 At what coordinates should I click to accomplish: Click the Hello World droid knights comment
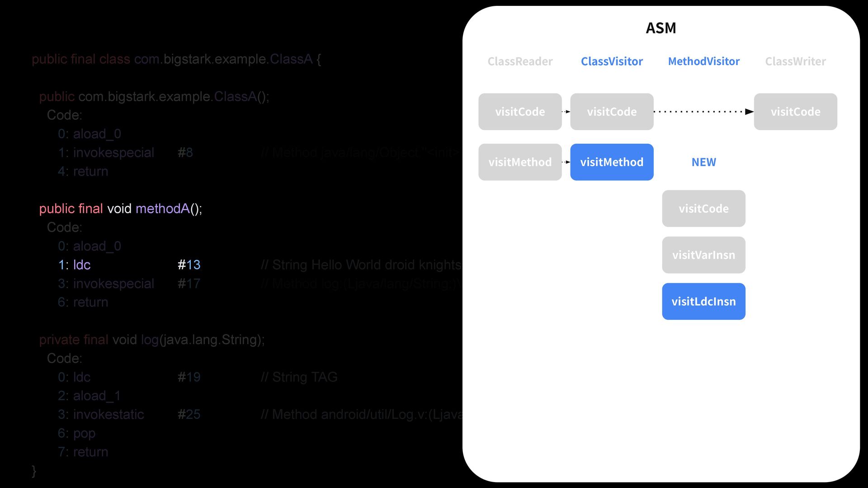click(x=361, y=265)
